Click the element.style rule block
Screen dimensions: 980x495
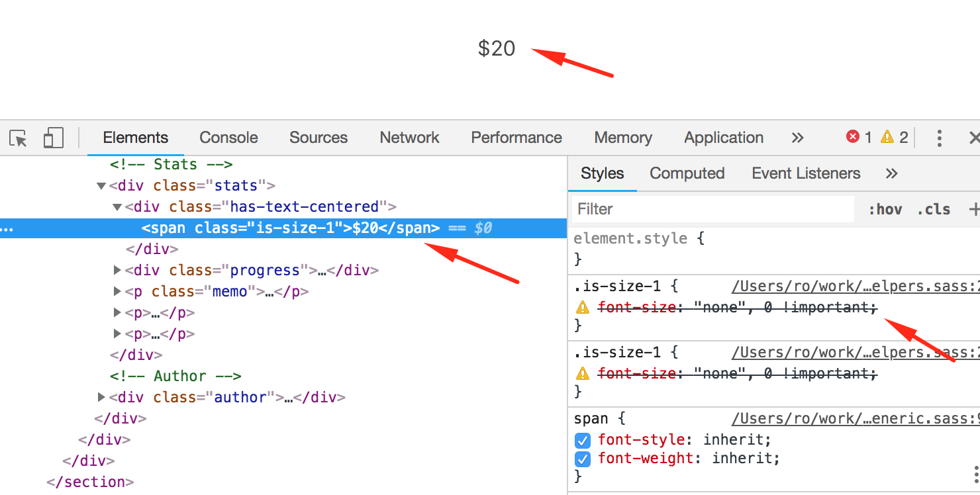774,248
